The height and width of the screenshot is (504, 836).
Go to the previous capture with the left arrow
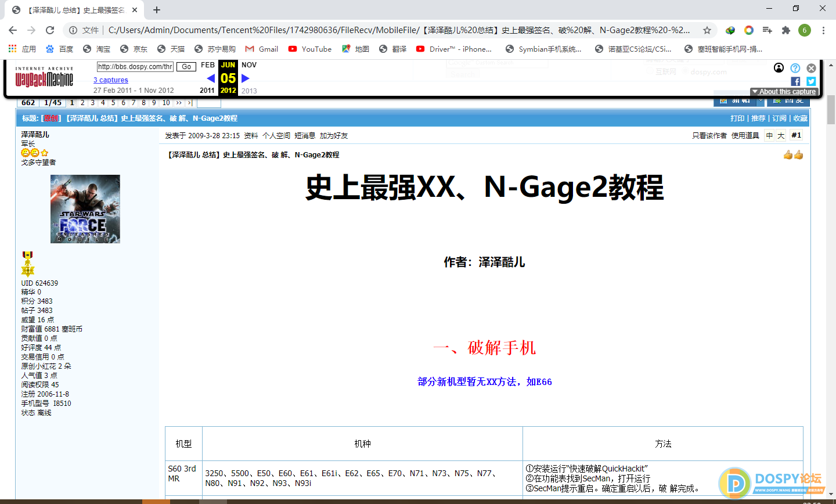[211, 78]
